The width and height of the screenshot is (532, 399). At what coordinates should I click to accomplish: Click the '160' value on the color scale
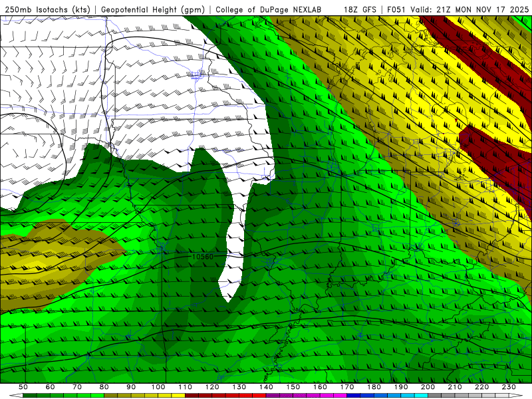click(x=320, y=387)
